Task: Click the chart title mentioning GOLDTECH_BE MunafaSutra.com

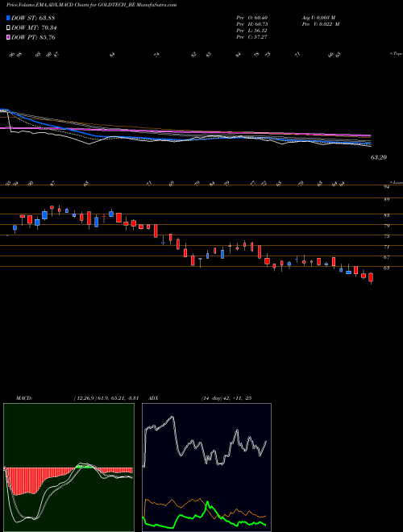Action: tap(91, 5)
